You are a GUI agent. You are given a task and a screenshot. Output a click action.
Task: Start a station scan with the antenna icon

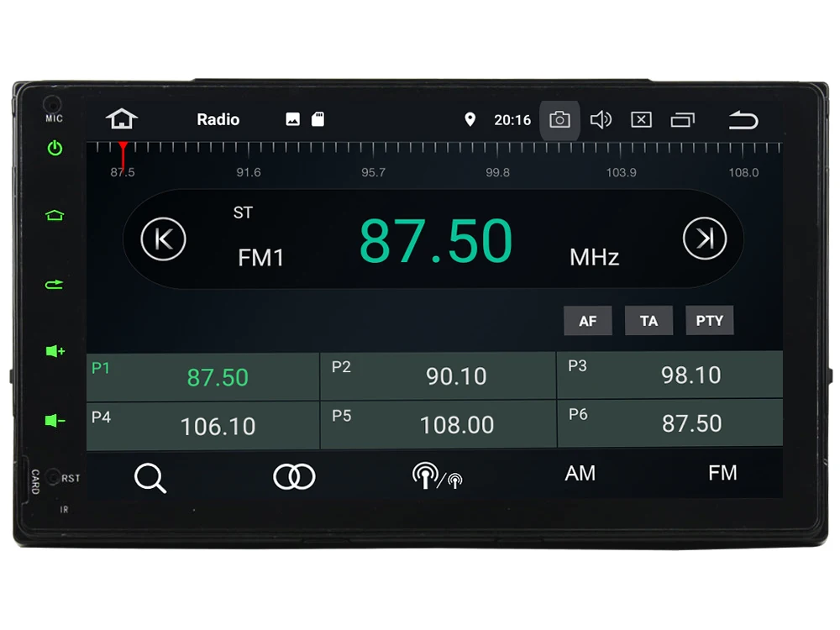[438, 477]
